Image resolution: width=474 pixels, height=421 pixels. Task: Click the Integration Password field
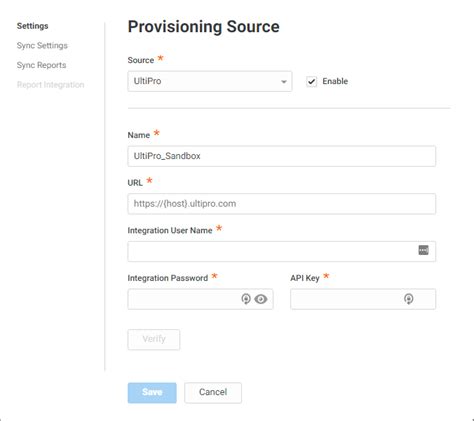(200, 299)
